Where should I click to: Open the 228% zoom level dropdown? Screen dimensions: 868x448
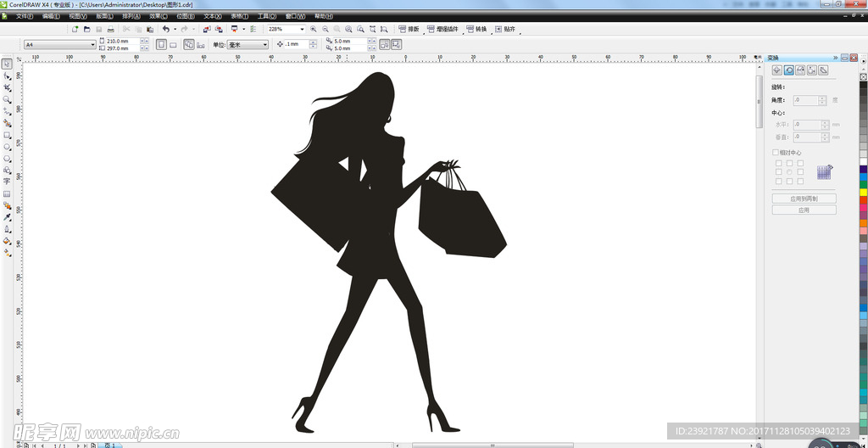coord(303,29)
